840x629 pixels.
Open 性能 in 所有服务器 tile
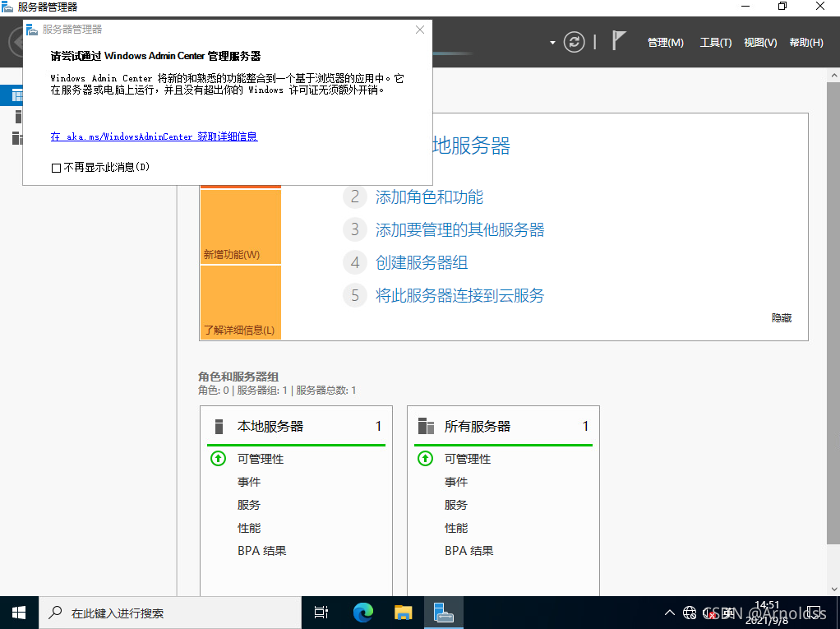click(x=456, y=528)
